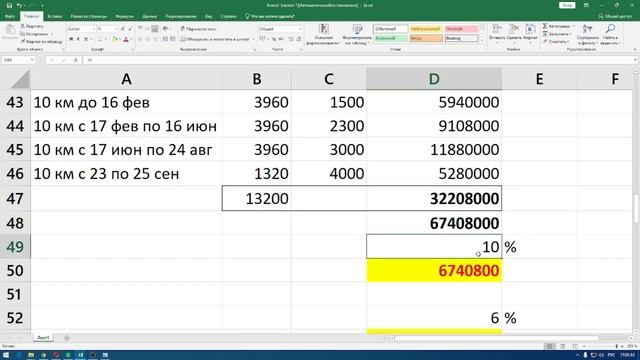
Task: Open the Вид ribbon tab
Action: tap(209, 16)
